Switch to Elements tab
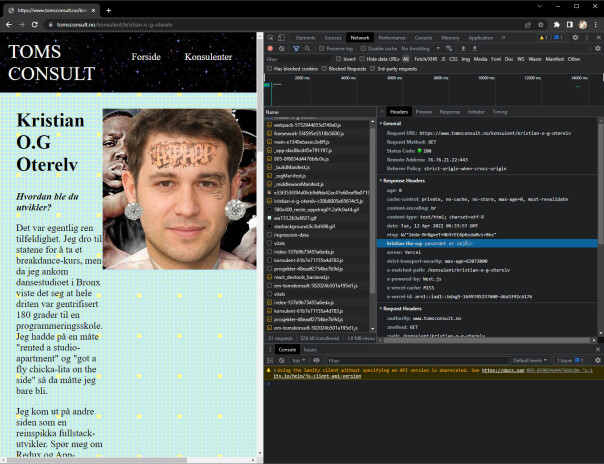The width and height of the screenshot is (604, 464). (x=305, y=38)
